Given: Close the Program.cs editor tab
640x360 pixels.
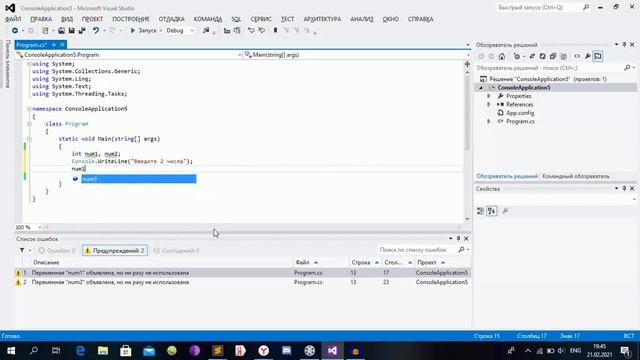Looking at the screenshot, I should pos(62,45).
